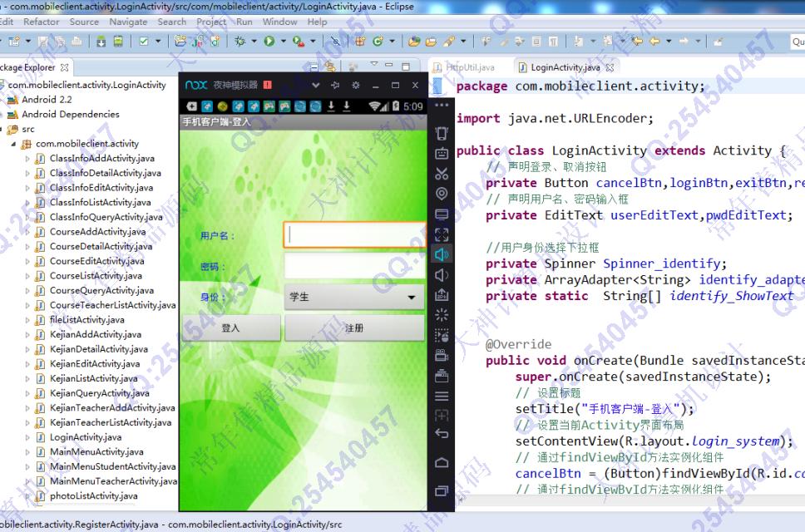Image resolution: width=805 pixels, height=532 pixels.
Task: Switch to the HttpUtil.java editor tab
Action: pos(464,67)
